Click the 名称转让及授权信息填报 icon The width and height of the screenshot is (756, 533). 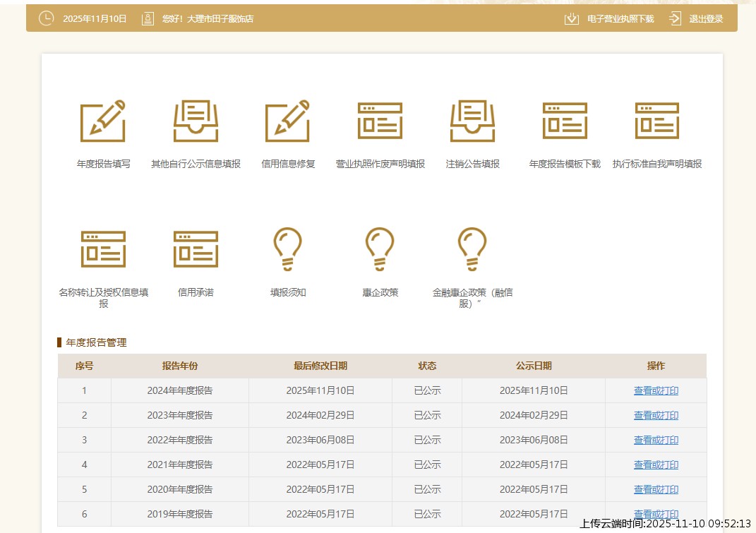(103, 249)
